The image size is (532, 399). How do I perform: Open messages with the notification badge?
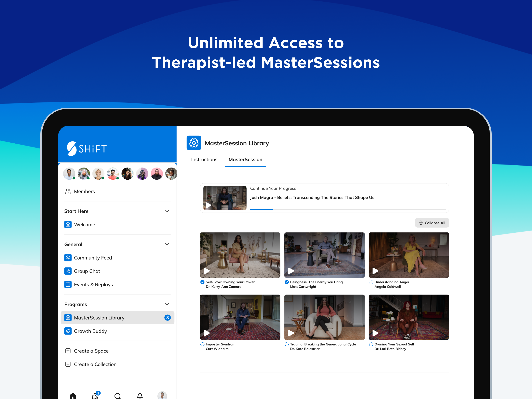[x=96, y=395]
